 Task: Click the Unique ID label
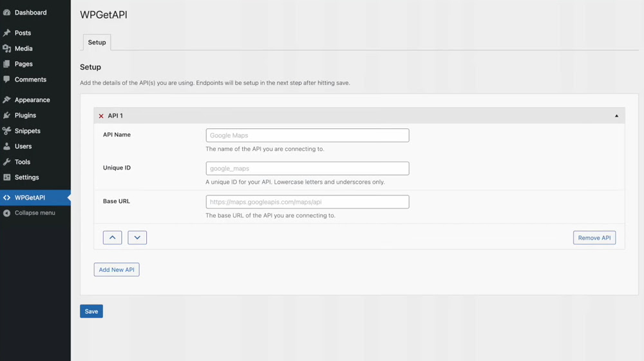[x=117, y=168]
